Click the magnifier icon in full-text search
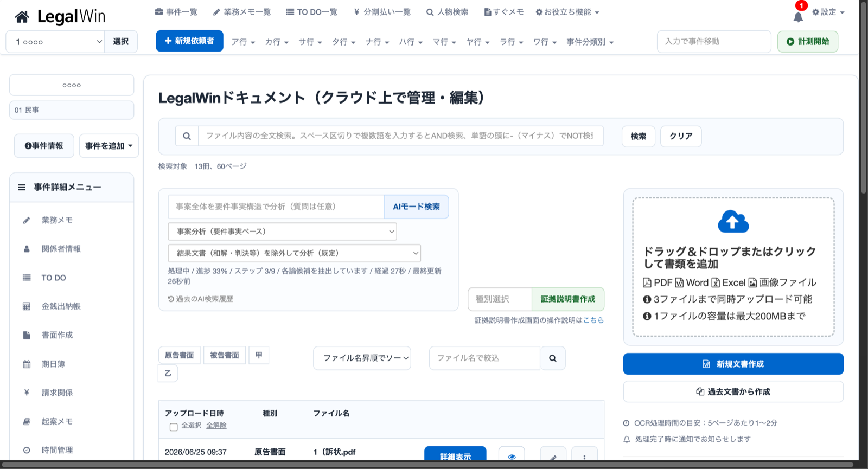This screenshot has height=469, width=868. (187, 136)
